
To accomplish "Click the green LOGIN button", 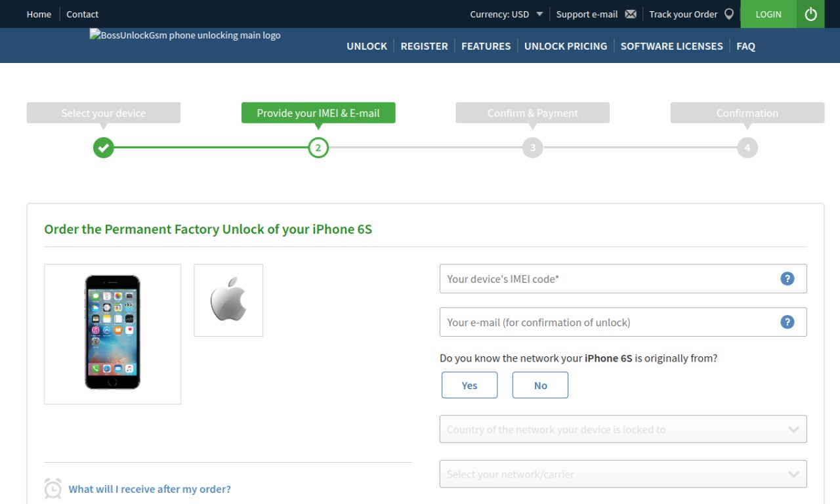I will point(768,14).
